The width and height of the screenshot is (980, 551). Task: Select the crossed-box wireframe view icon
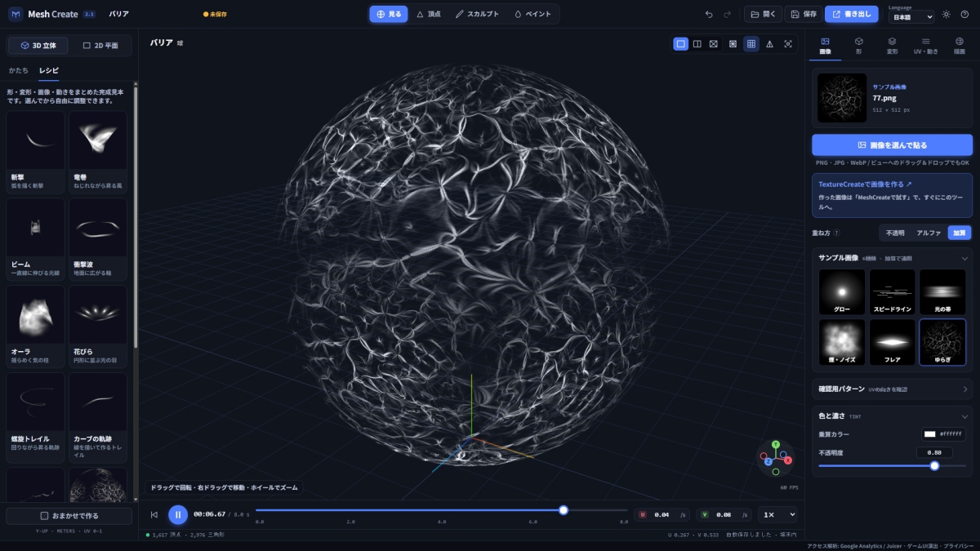(x=714, y=43)
